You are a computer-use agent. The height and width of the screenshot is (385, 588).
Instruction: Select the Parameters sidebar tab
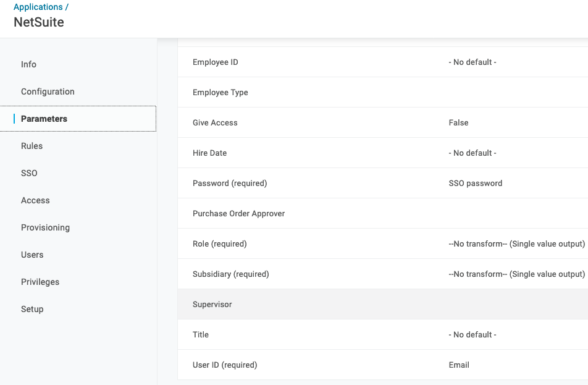point(44,119)
